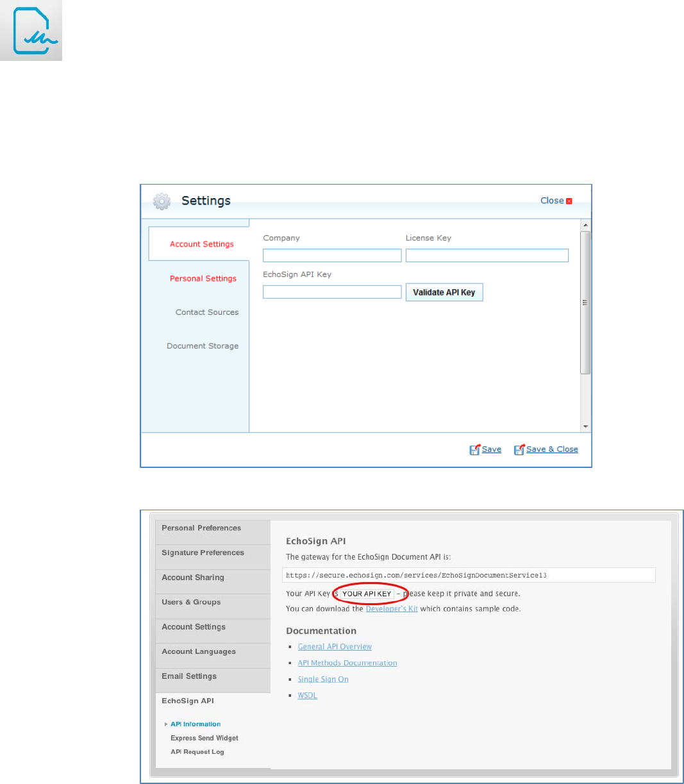The height and width of the screenshot is (784, 684).
Task: Click the EchoSign API heading text
Action: click(x=316, y=541)
